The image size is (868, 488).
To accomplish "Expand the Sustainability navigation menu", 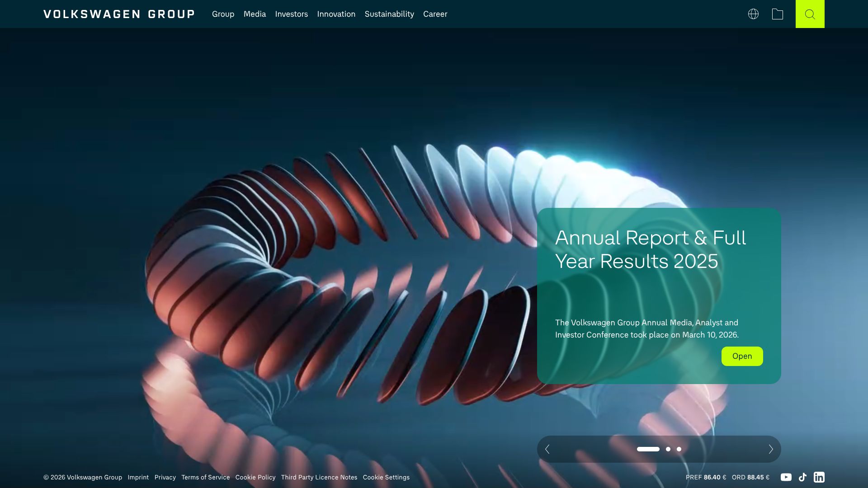I will click(389, 14).
